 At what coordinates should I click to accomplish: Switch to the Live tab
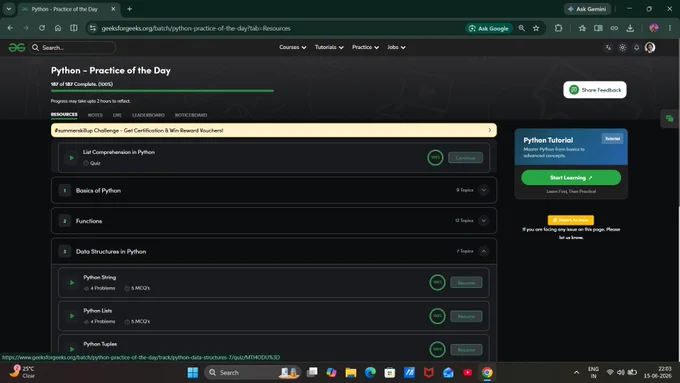coord(117,115)
